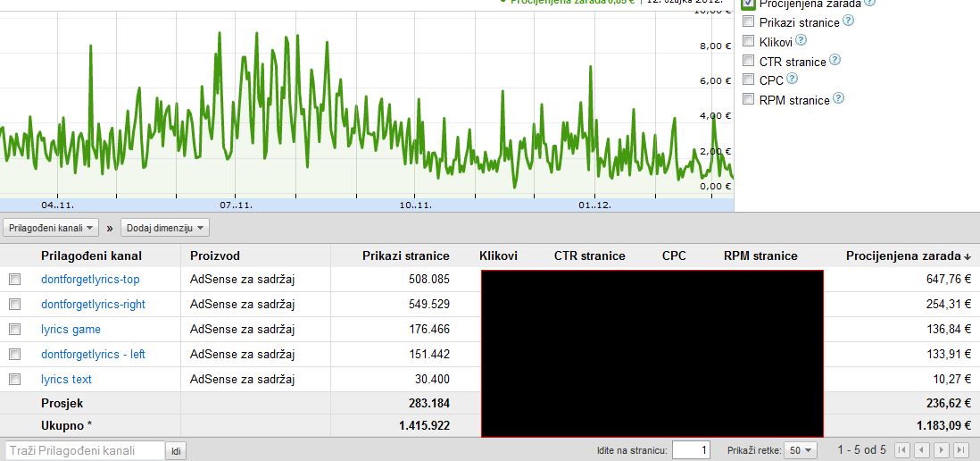Sort by Klikovi column header

click(498, 256)
